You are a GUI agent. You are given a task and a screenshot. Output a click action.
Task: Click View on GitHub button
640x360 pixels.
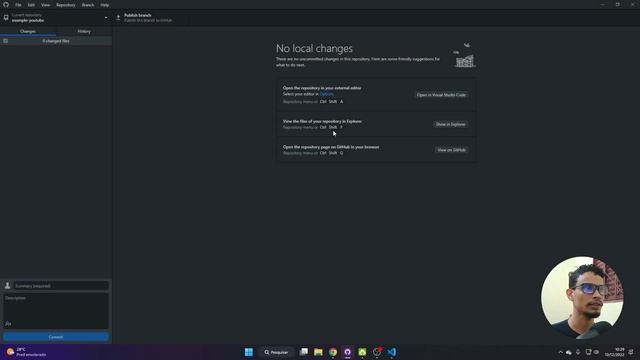pyautogui.click(x=451, y=150)
